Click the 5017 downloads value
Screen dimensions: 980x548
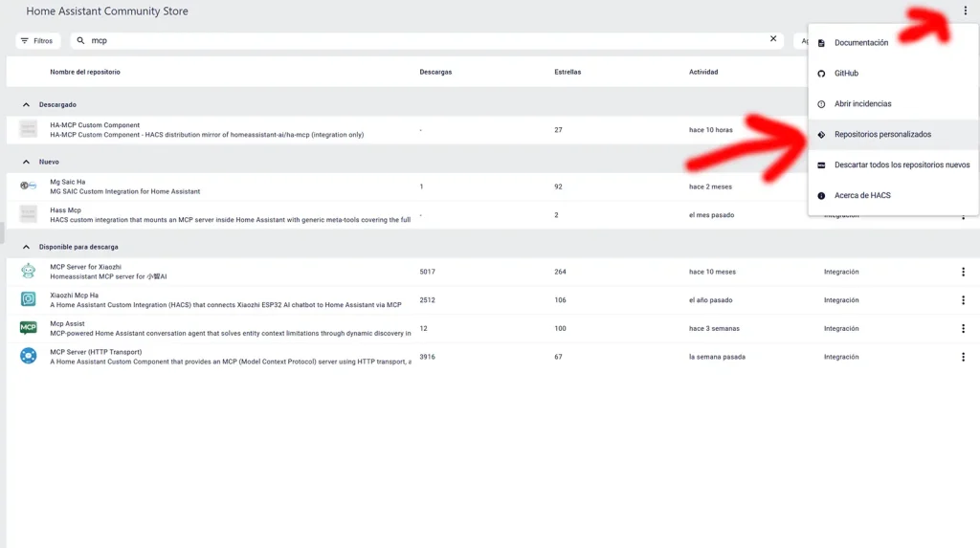click(x=428, y=272)
